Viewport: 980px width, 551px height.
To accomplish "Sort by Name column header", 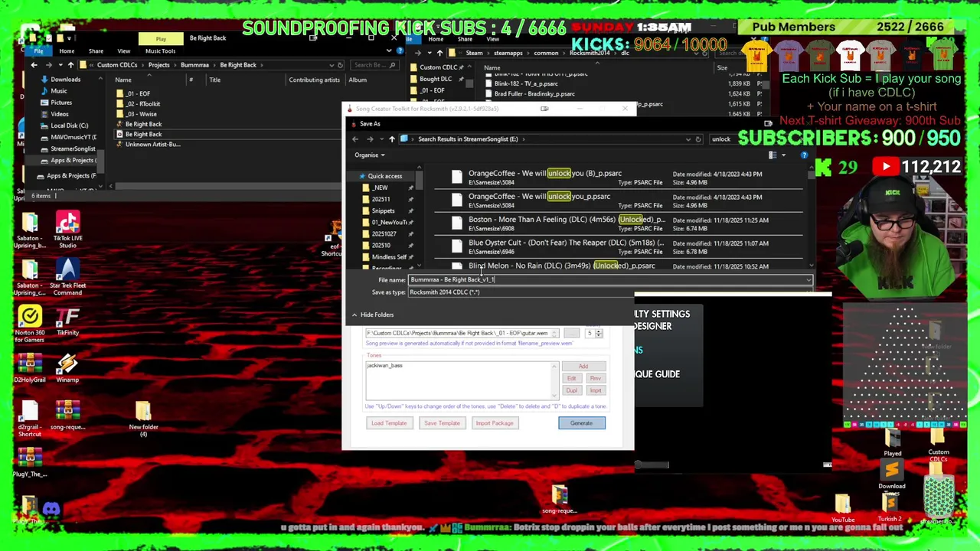I will [x=123, y=80].
